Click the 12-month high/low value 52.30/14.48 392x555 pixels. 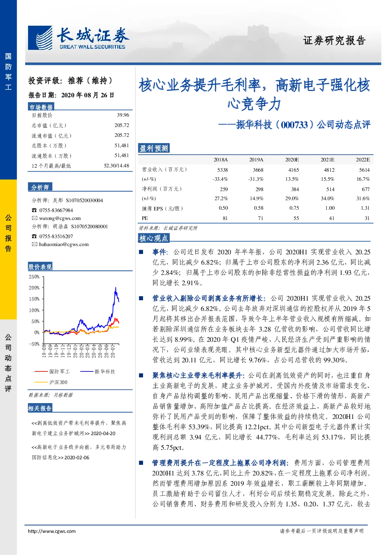coord(117,166)
